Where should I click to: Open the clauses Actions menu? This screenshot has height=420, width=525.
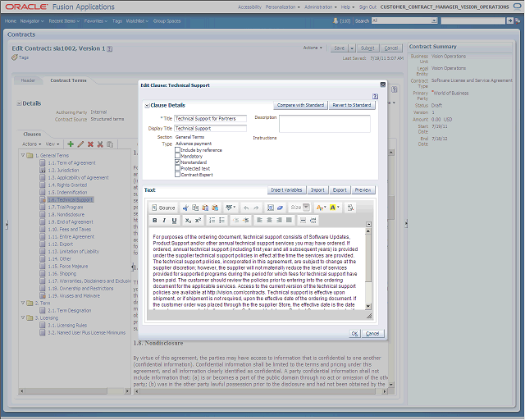click(x=32, y=144)
